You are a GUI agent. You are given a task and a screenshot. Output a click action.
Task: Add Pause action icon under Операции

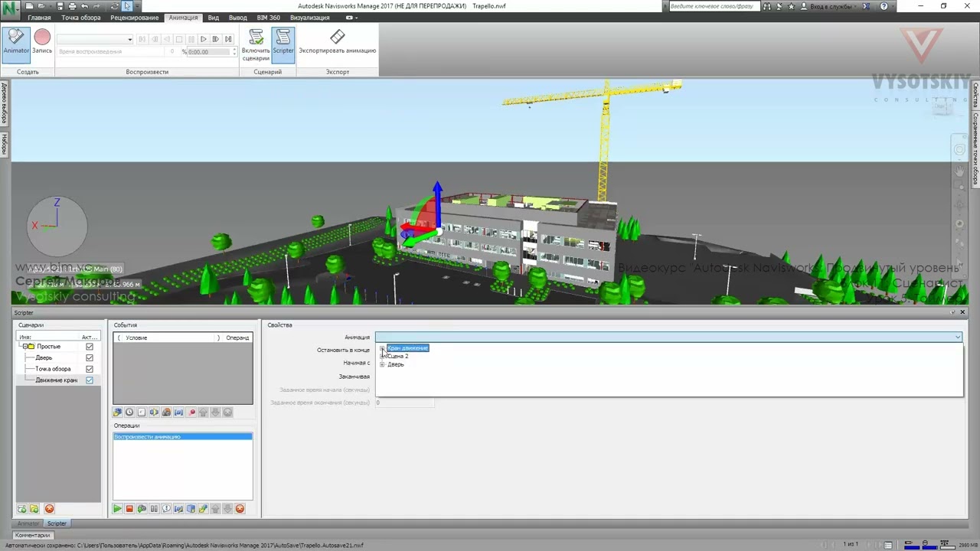pos(154,509)
